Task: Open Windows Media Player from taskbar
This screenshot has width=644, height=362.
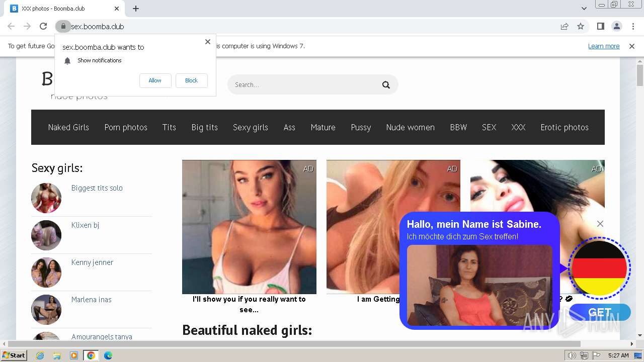Action: (x=74, y=355)
